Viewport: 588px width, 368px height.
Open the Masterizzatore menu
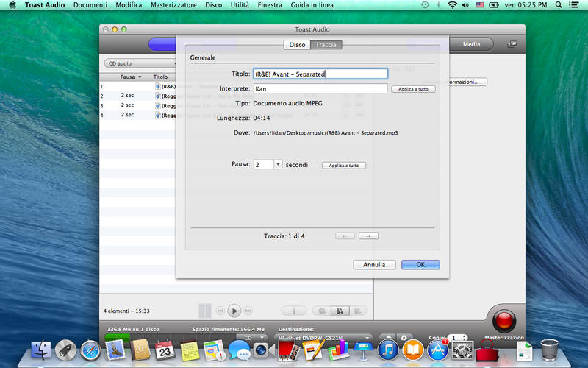pos(173,5)
